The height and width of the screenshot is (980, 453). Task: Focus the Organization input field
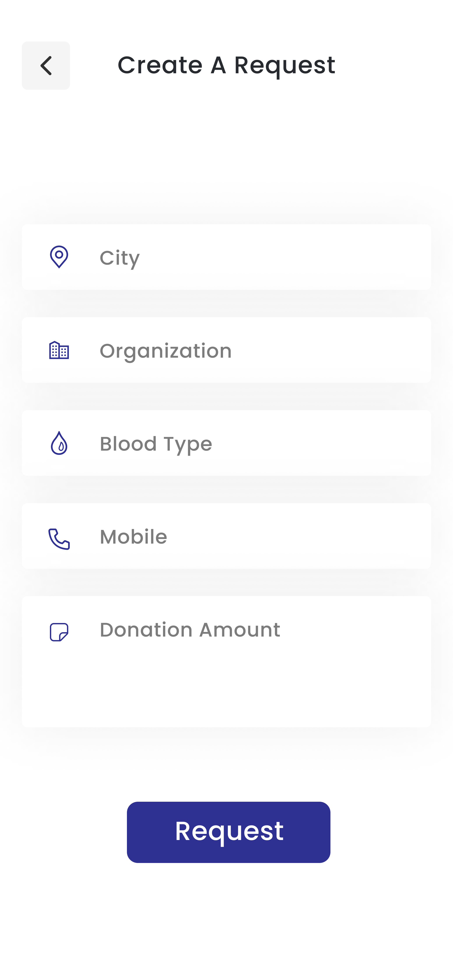(226, 350)
